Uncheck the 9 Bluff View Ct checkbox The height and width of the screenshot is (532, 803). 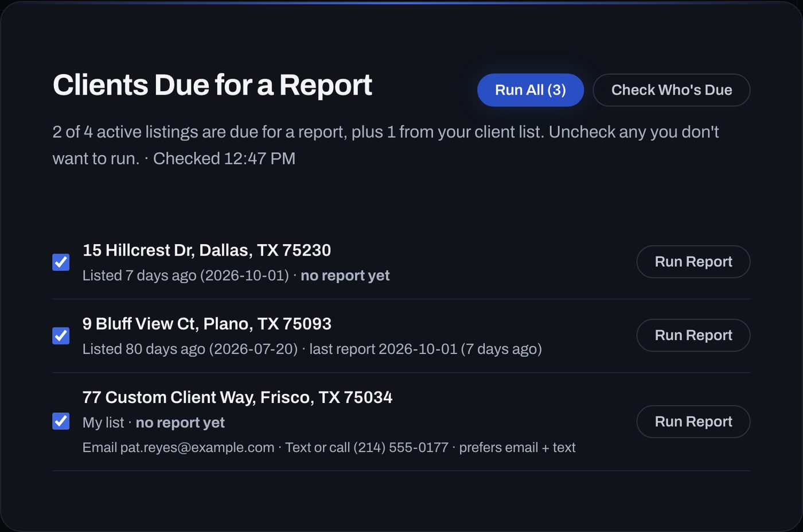[61, 335]
